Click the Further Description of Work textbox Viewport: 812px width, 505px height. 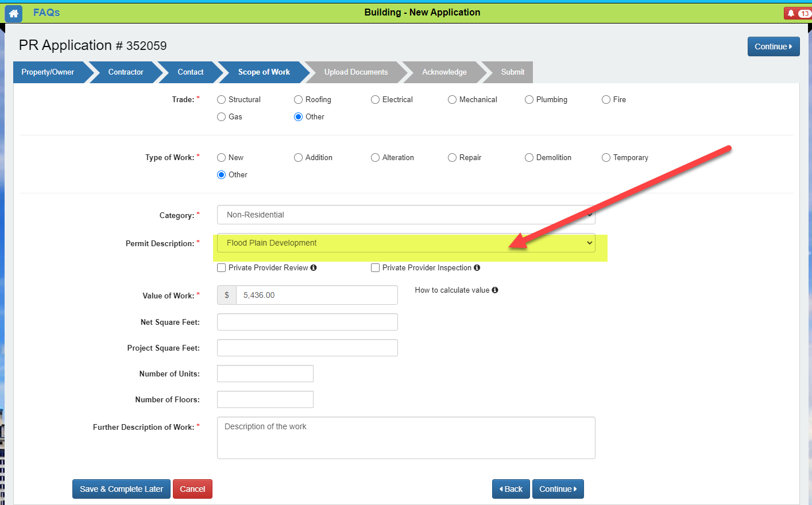[x=405, y=438]
